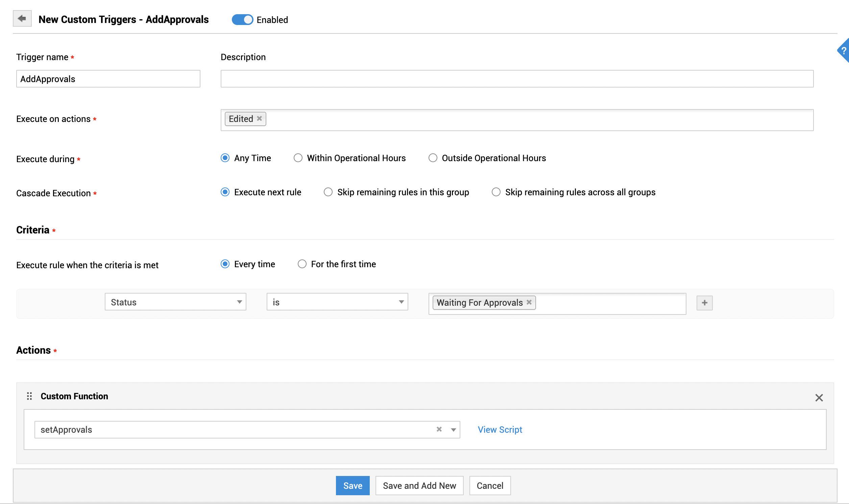Image resolution: width=849 pixels, height=504 pixels.
Task: Click the back arrow icon
Action: click(x=22, y=19)
